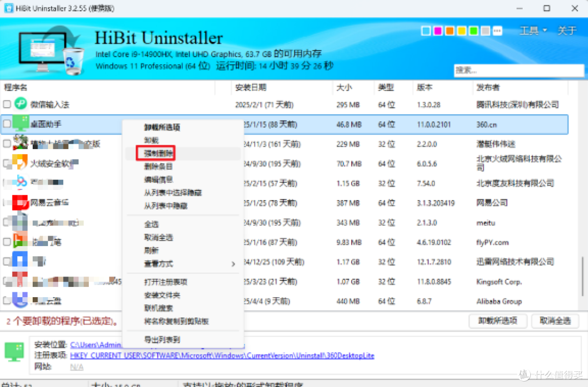Choose 全选 in the context menu

(183, 224)
